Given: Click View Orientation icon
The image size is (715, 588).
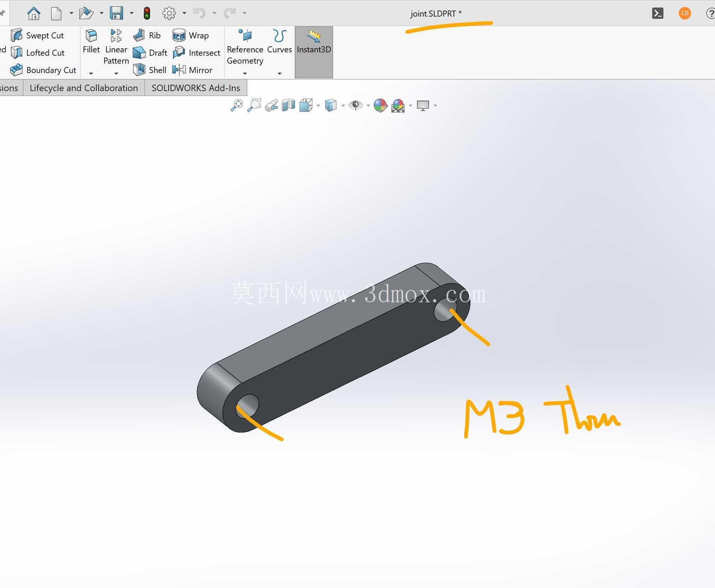Looking at the screenshot, I should click(306, 105).
